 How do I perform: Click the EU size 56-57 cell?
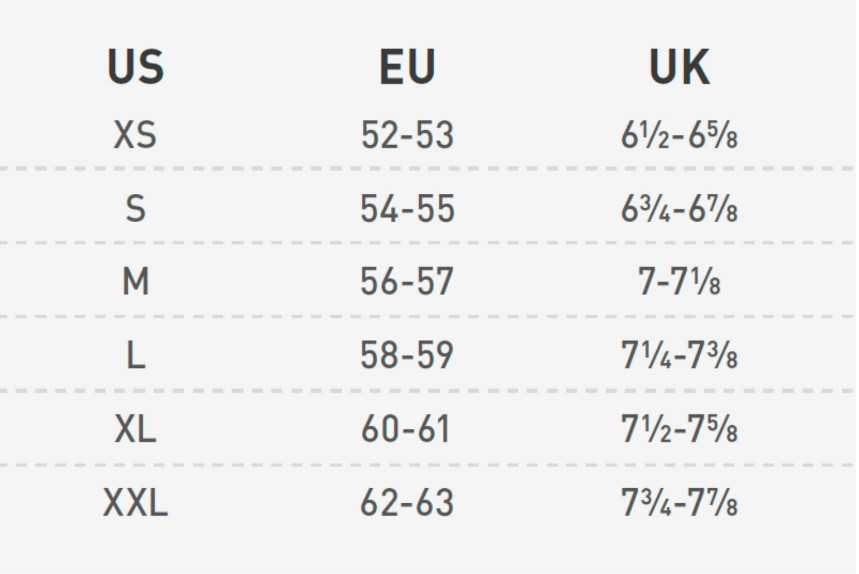tap(406, 282)
